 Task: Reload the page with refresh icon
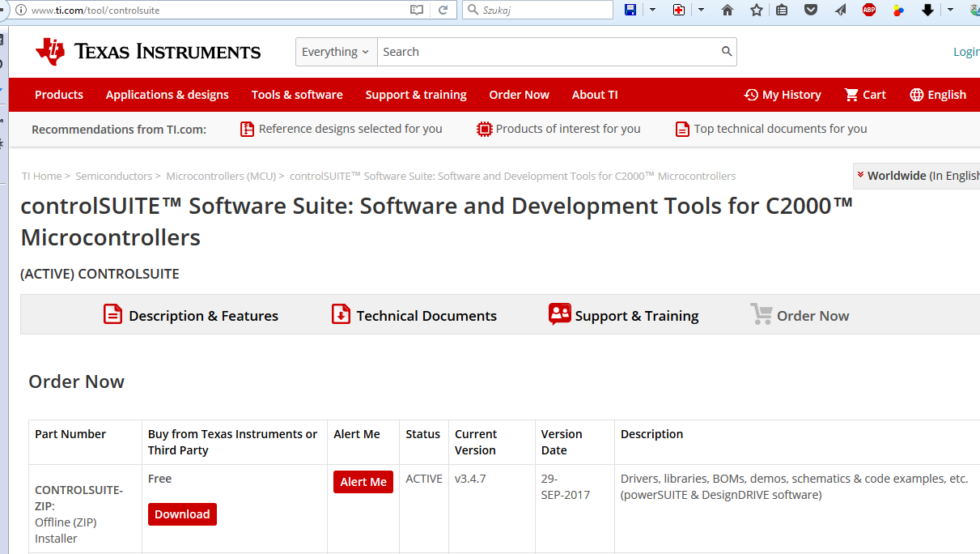coord(443,10)
